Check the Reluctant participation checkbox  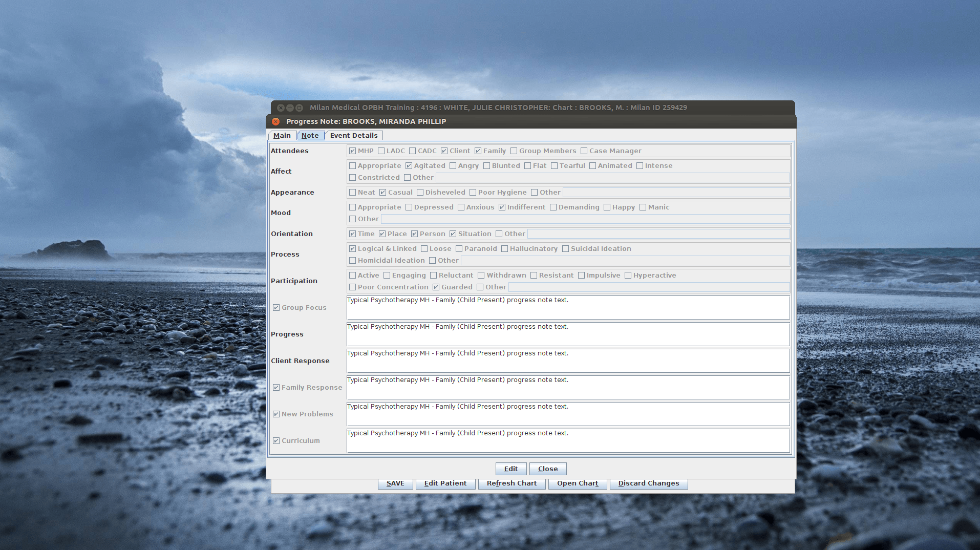click(x=433, y=275)
